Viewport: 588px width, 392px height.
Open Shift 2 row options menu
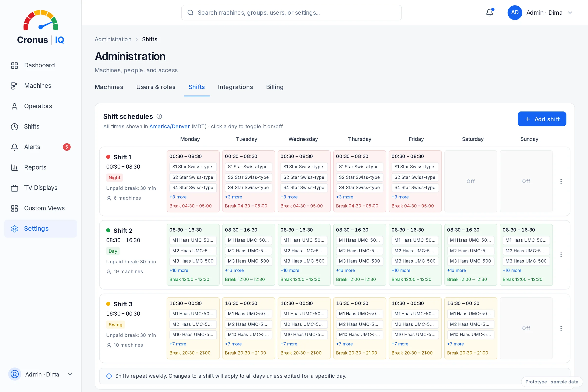pos(561,255)
